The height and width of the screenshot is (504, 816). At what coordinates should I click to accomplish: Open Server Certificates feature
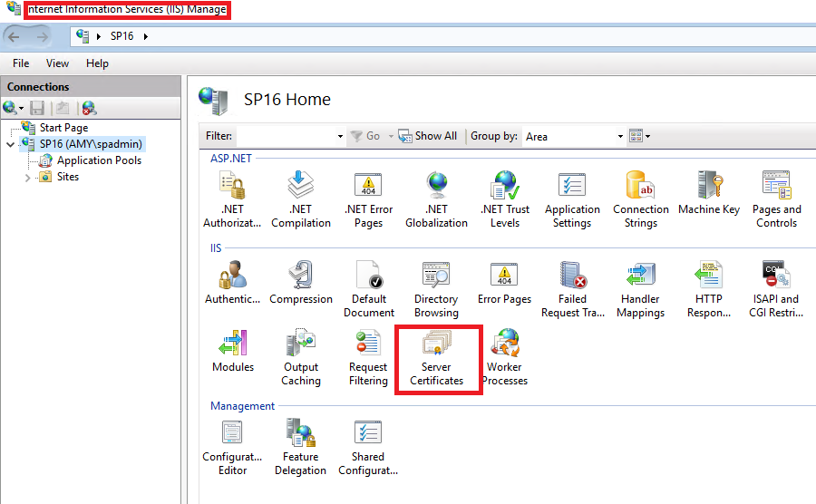436,358
